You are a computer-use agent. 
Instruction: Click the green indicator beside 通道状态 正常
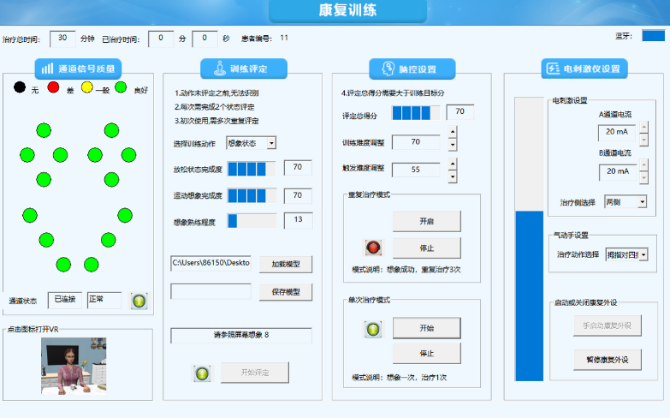tap(139, 300)
